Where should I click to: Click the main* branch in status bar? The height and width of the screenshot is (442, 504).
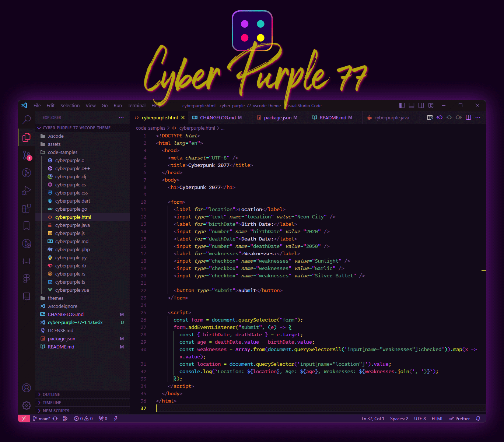tap(41, 418)
